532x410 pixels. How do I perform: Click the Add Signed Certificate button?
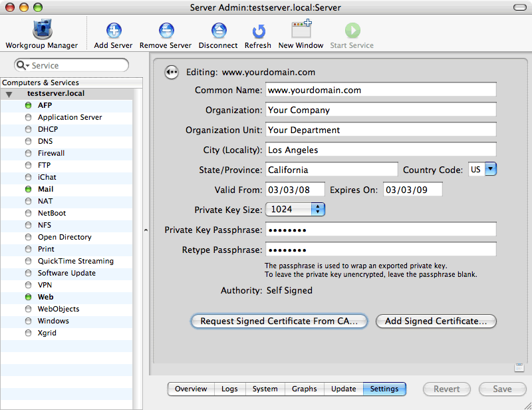point(436,321)
